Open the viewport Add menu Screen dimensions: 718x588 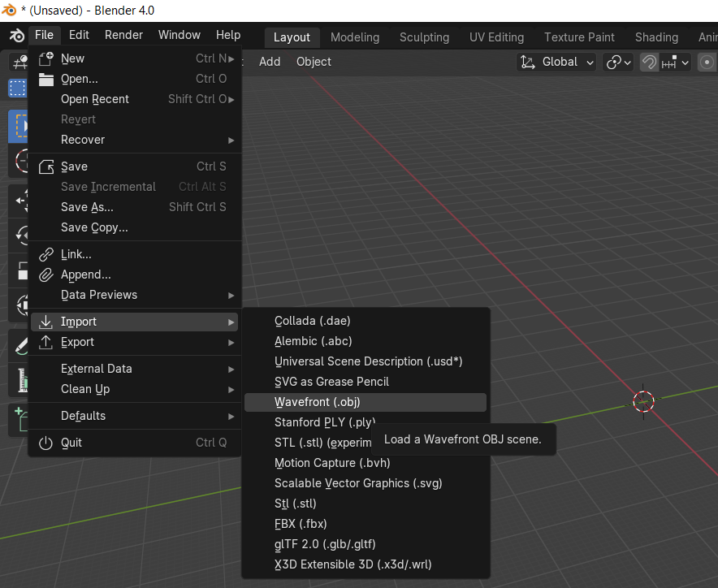click(x=270, y=62)
